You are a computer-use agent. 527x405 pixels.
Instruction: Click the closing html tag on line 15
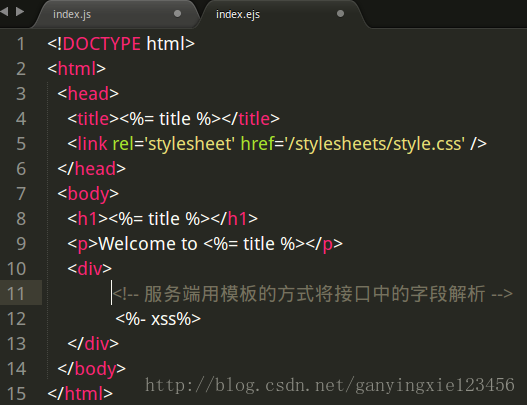[x=80, y=394]
